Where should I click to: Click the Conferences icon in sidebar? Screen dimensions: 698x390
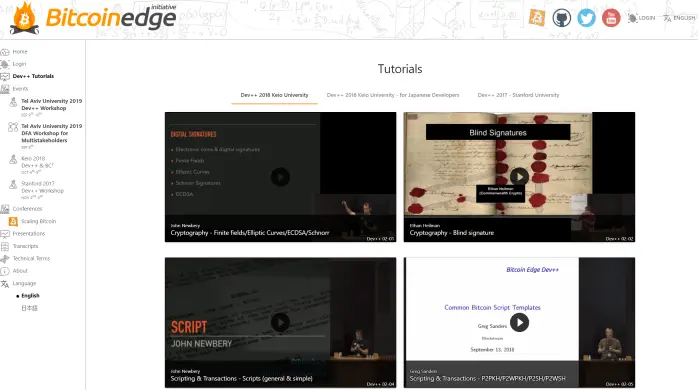(x=5, y=209)
